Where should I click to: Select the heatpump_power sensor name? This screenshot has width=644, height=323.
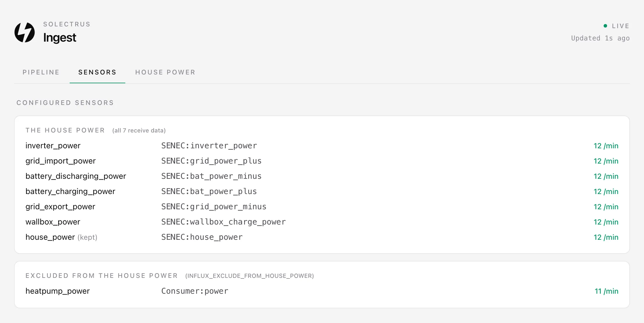58,291
